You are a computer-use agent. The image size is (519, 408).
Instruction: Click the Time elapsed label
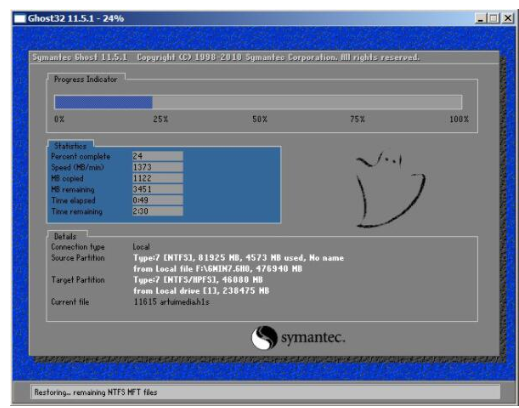point(73,200)
